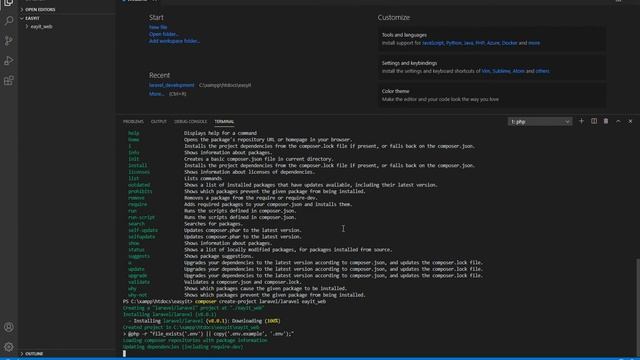Close the terminal panel
This screenshot has height=360, width=640.
(x=630, y=121)
